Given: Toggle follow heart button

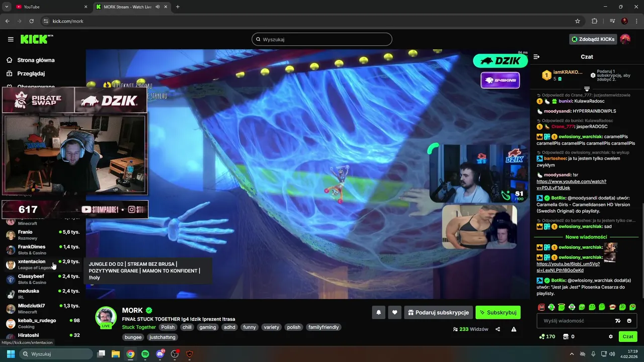Looking at the screenshot, I should (x=395, y=312).
